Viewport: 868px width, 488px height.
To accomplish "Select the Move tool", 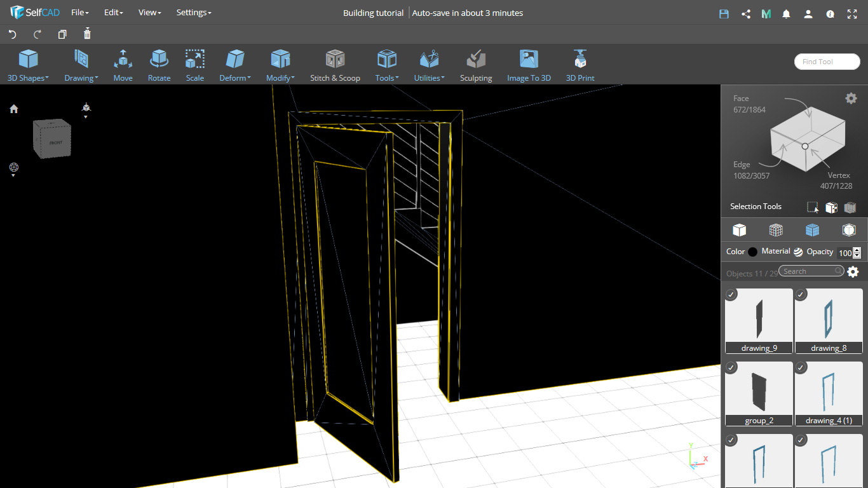I will coord(123,66).
